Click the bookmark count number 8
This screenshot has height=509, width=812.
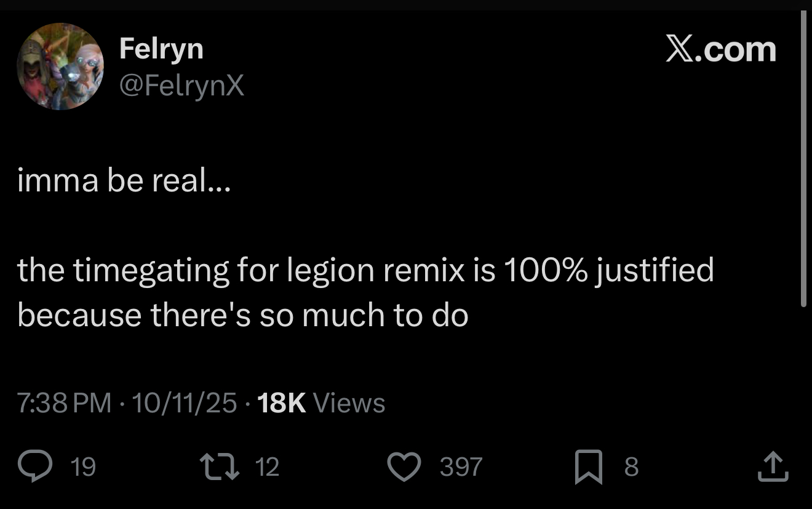tap(631, 467)
